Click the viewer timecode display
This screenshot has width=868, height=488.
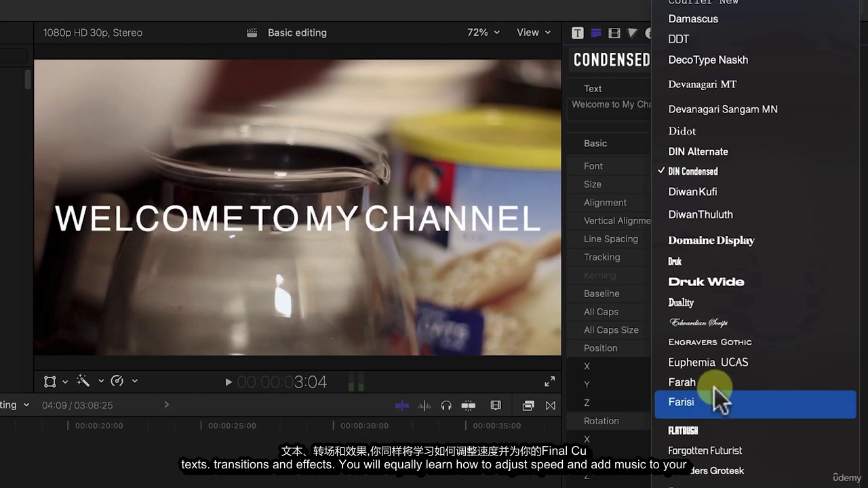click(x=282, y=382)
